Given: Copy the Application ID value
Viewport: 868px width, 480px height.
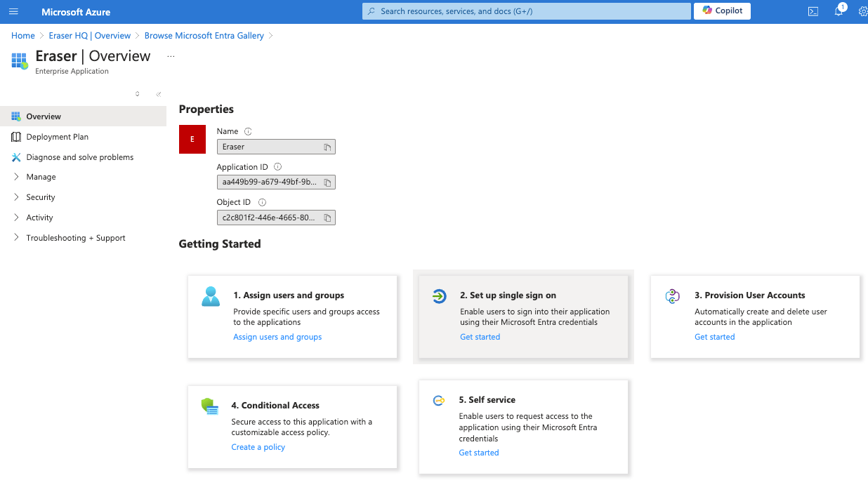Looking at the screenshot, I should pyautogui.click(x=327, y=182).
